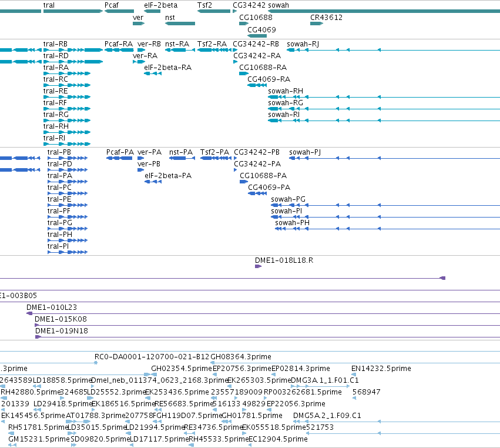Select transcript nst-RA
This screenshot has height=448, width=500.
(x=177, y=44)
